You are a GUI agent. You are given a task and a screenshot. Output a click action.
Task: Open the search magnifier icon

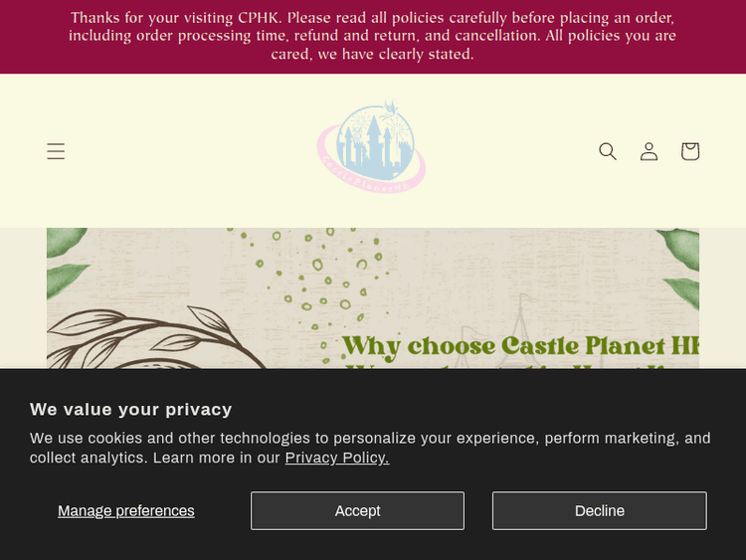(x=608, y=151)
